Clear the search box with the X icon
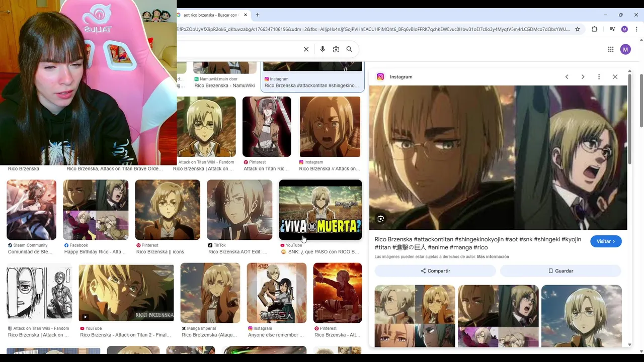Viewport: 644px width, 362px height. (306, 49)
